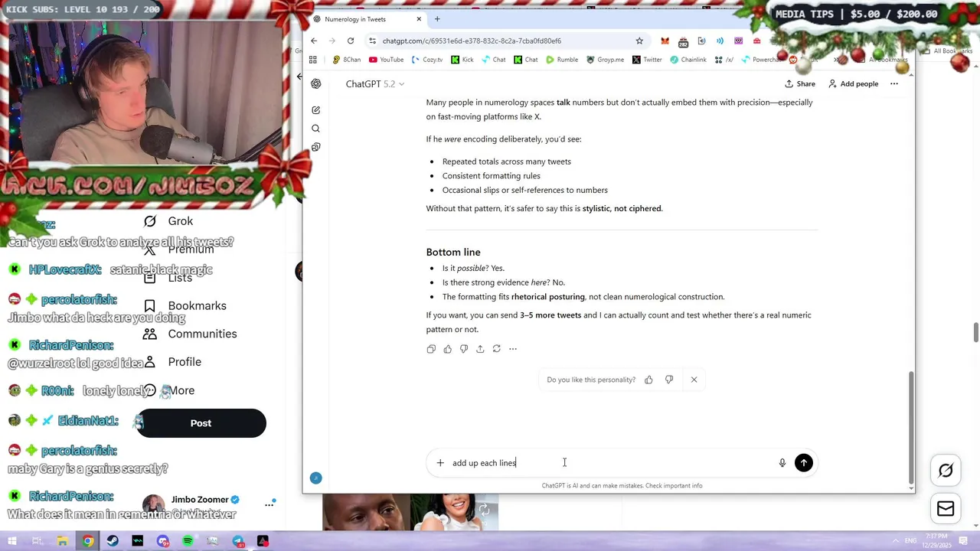The height and width of the screenshot is (551, 980).
Task: Open Lists in X sidebar
Action: pos(168,278)
